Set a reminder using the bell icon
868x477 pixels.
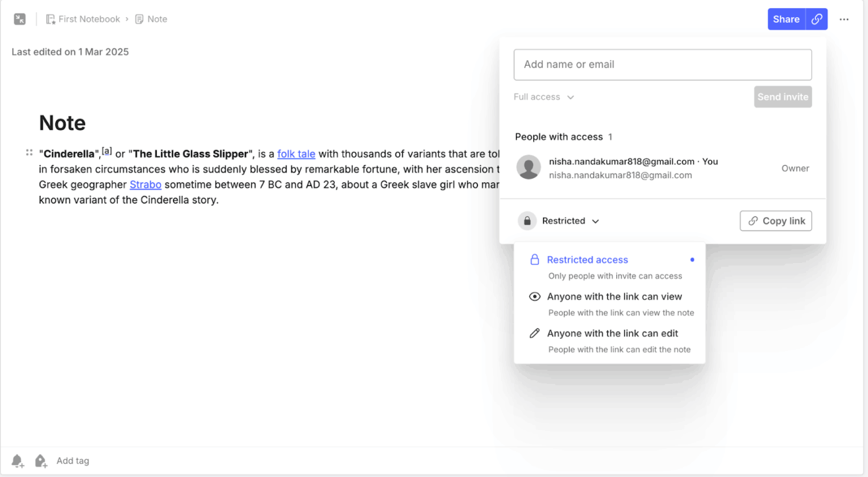pos(17,461)
